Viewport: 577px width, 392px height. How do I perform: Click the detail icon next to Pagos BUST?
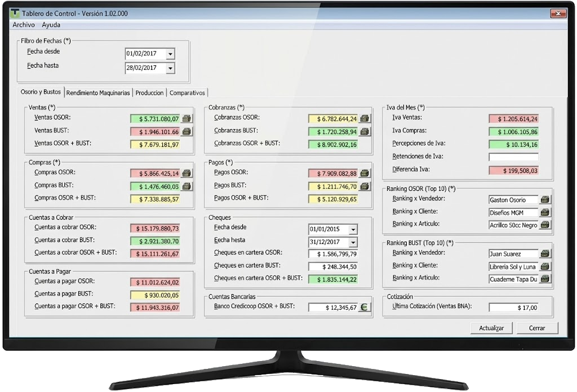click(365, 186)
